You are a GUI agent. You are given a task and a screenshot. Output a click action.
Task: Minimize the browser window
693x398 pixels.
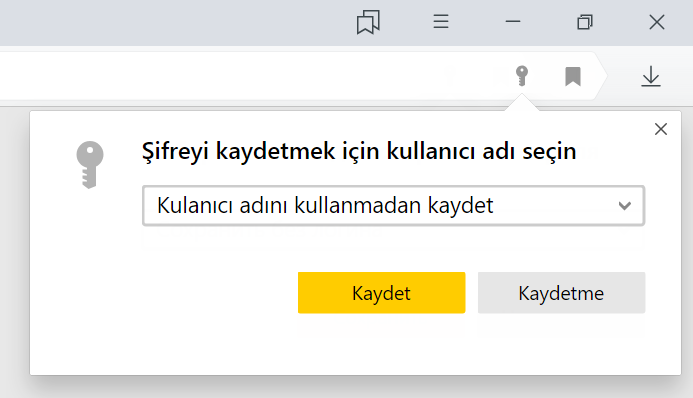[x=513, y=22]
